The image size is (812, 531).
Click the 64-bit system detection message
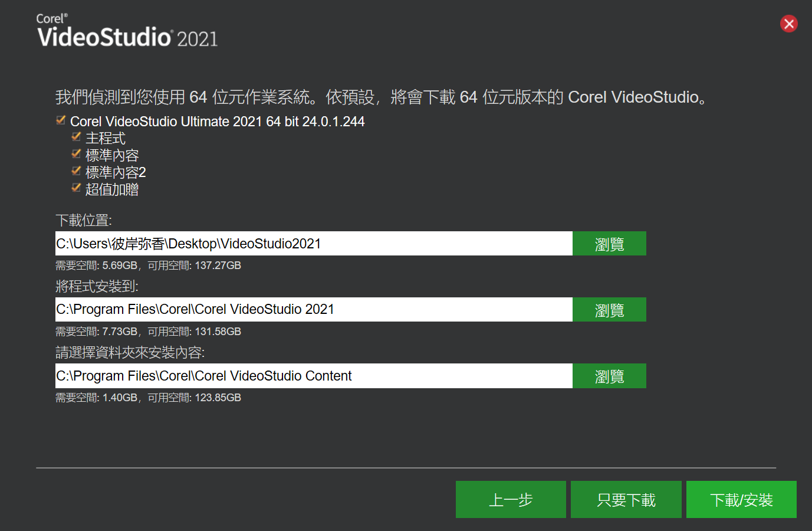click(x=382, y=97)
